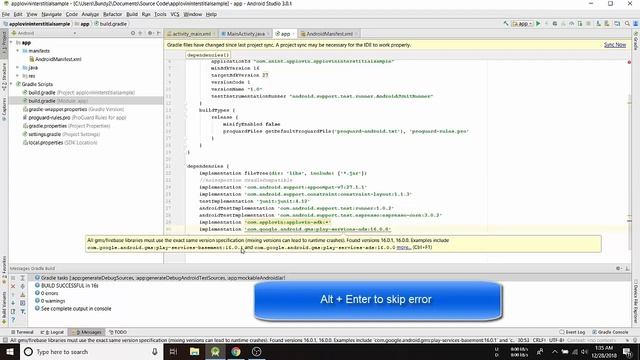Open the File menu
The image size is (640, 360).
[x=6, y=14]
